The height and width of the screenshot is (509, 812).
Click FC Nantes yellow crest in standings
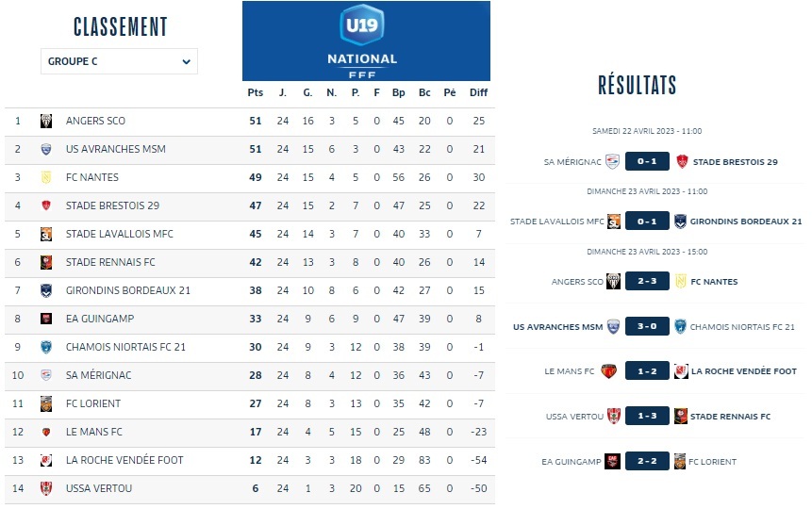coord(45,177)
